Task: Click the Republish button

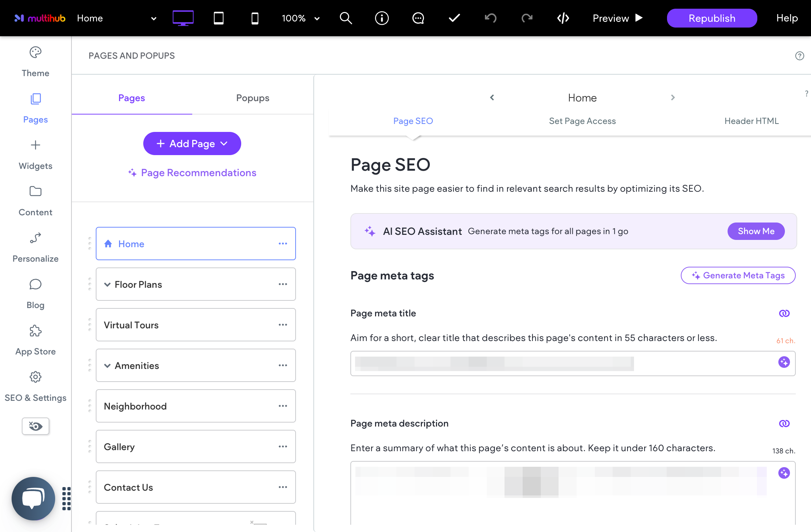Action: (x=712, y=18)
